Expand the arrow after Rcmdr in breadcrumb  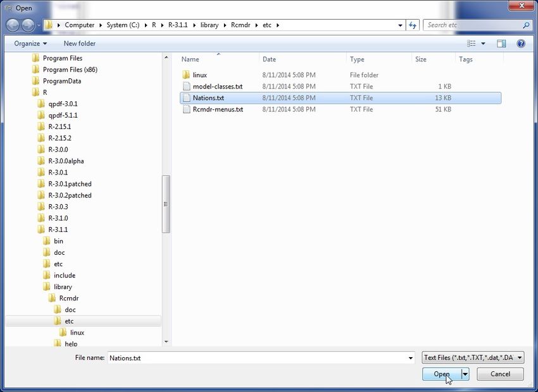click(x=256, y=25)
